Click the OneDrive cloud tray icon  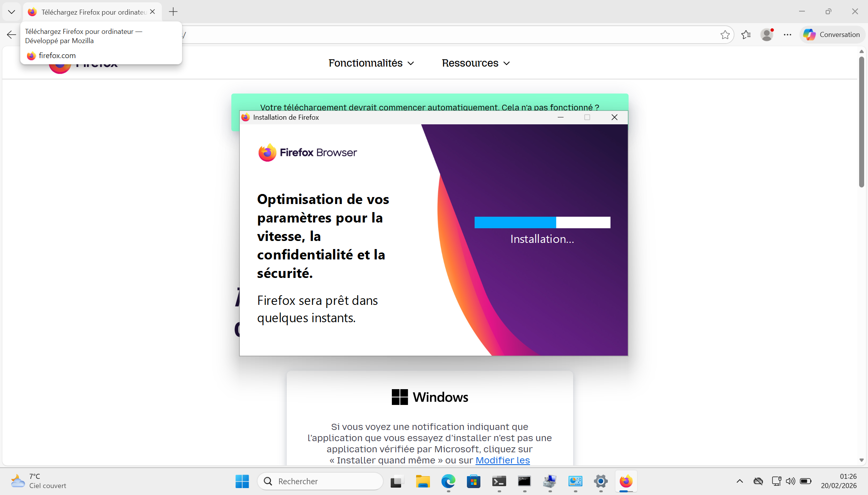coord(758,481)
